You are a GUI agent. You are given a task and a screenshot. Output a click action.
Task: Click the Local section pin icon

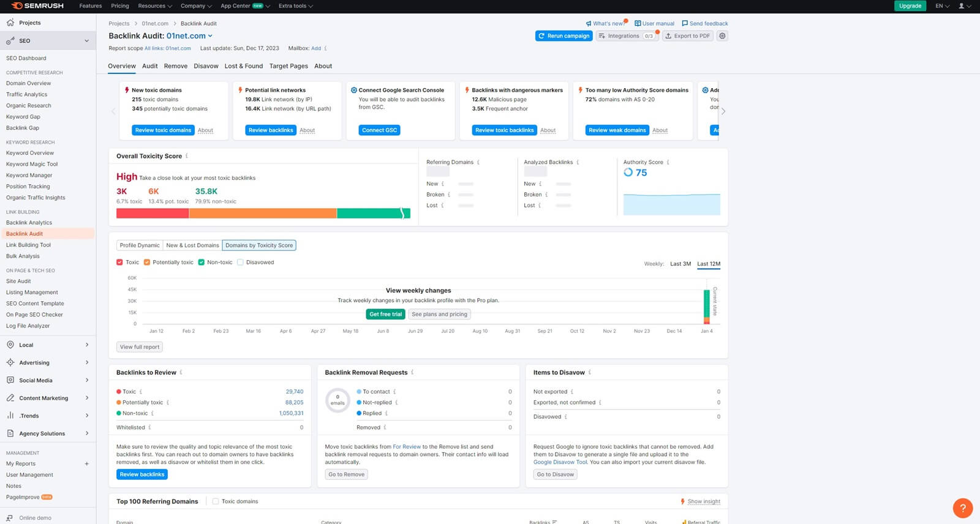tap(10, 345)
